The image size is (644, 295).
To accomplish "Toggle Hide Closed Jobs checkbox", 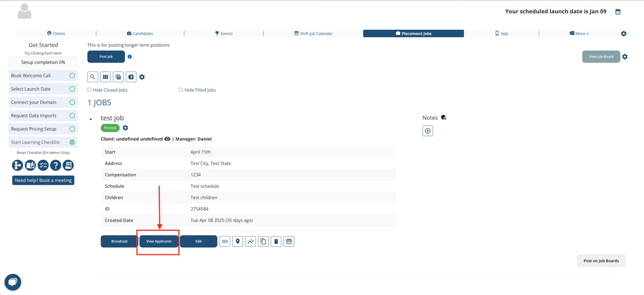I will point(89,90).
